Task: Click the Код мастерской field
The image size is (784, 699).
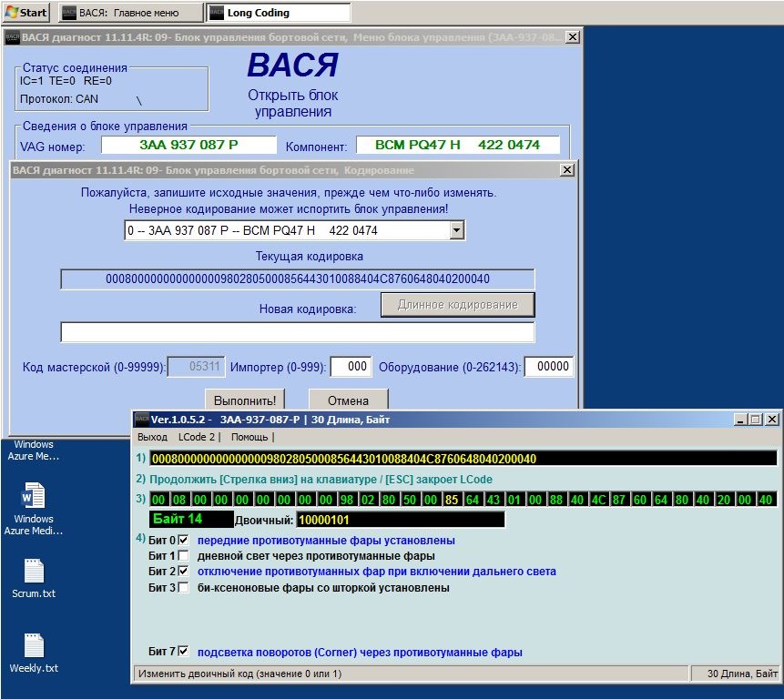Action: [x=196, y=367]
